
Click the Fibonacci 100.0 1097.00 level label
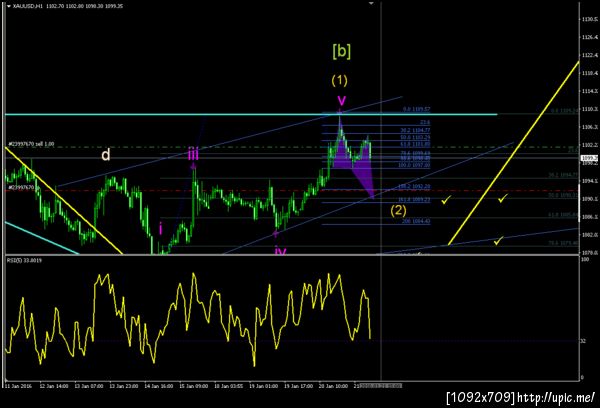(414, 165)
